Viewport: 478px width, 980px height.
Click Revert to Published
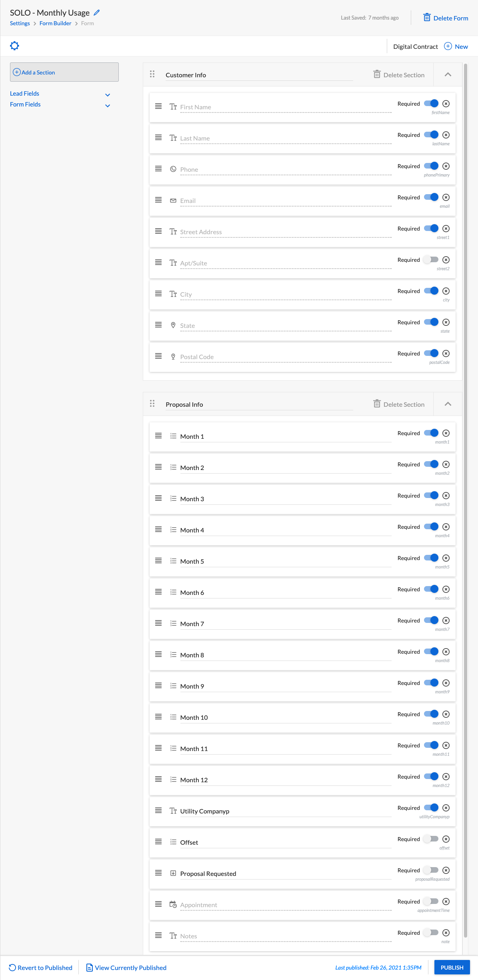pos(41,968)
